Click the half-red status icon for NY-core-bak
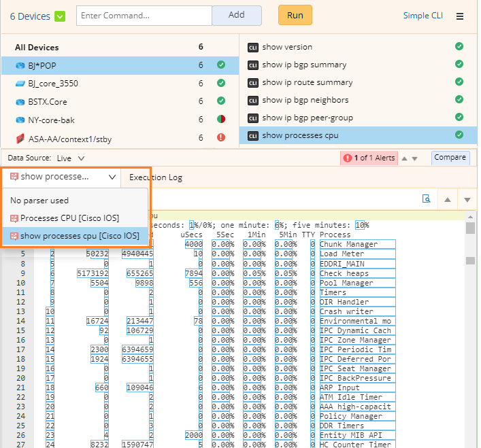Image resolution: width=481 pixels, height=448 pixels. [220, 120]
